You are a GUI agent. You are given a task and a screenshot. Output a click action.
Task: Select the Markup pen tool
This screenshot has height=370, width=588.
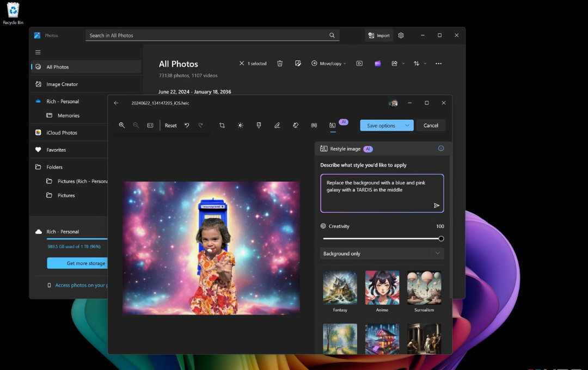pos(277,125)
